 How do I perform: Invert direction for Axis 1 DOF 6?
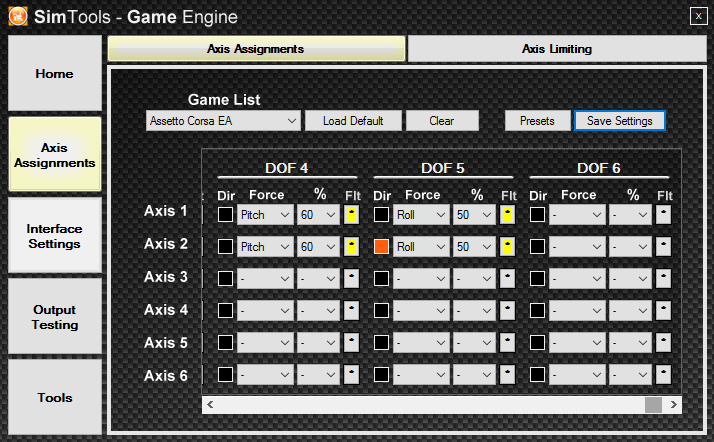[537, 214]
